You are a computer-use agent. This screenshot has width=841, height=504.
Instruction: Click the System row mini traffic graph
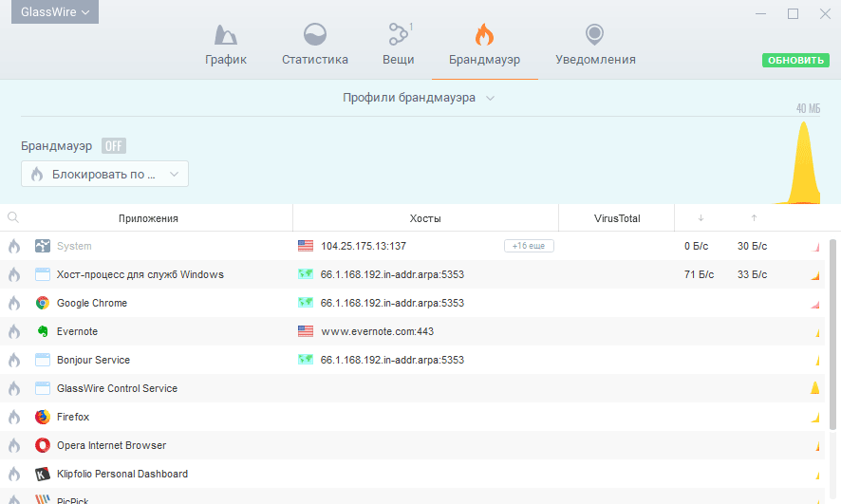pos(815,247)
